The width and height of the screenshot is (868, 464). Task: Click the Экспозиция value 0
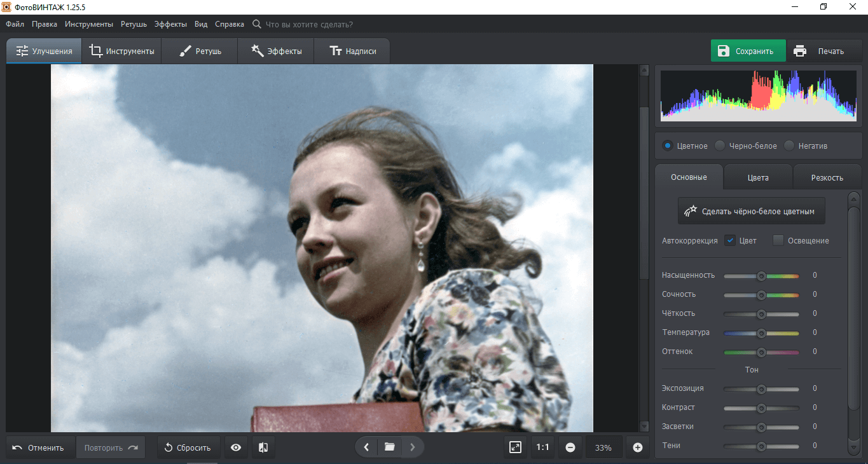pyautogui.click(x=815, y=388)
